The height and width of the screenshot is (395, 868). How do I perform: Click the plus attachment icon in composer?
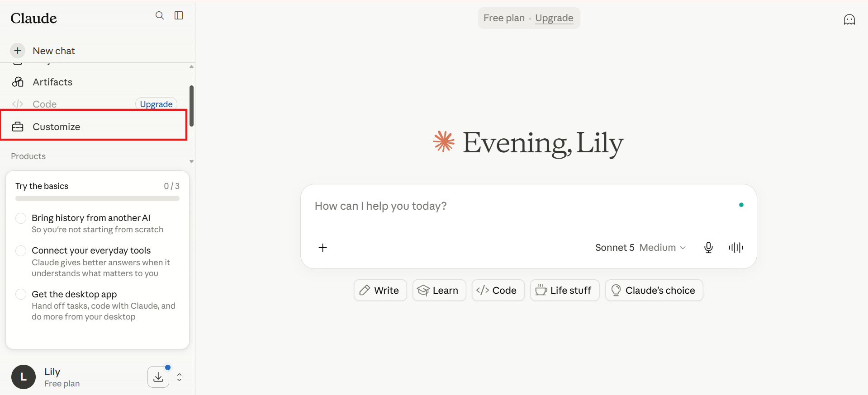point(323,248)
